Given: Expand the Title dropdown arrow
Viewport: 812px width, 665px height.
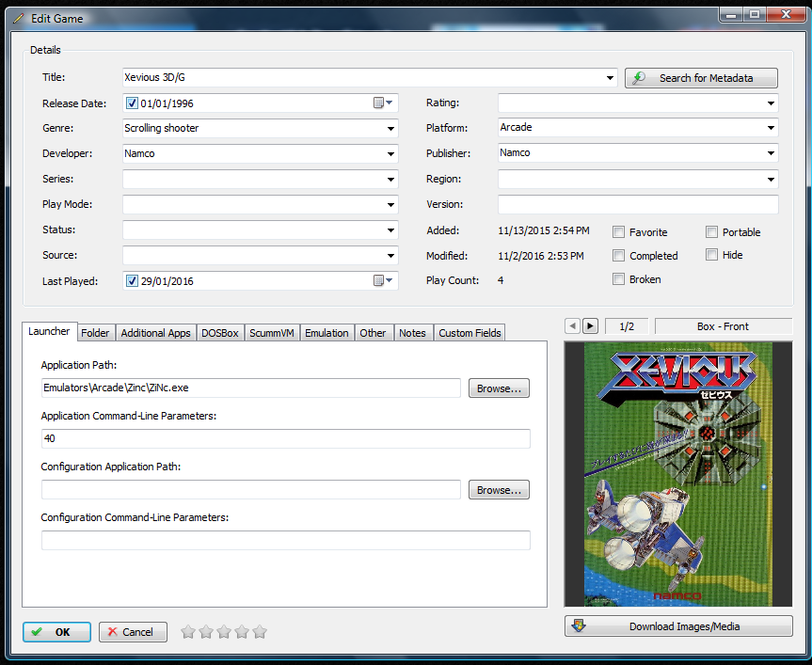Looking at the screenshot, I should [x=610, y=78].
